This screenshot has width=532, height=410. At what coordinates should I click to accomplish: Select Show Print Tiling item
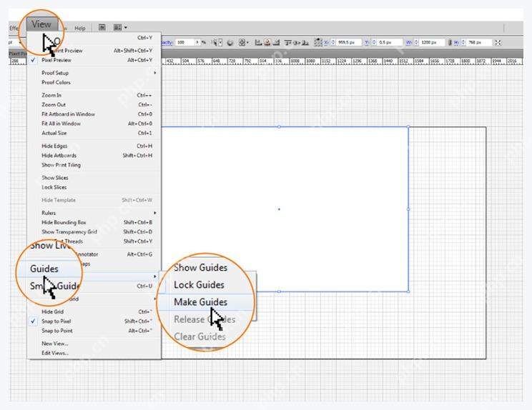[x=94, y=165]
